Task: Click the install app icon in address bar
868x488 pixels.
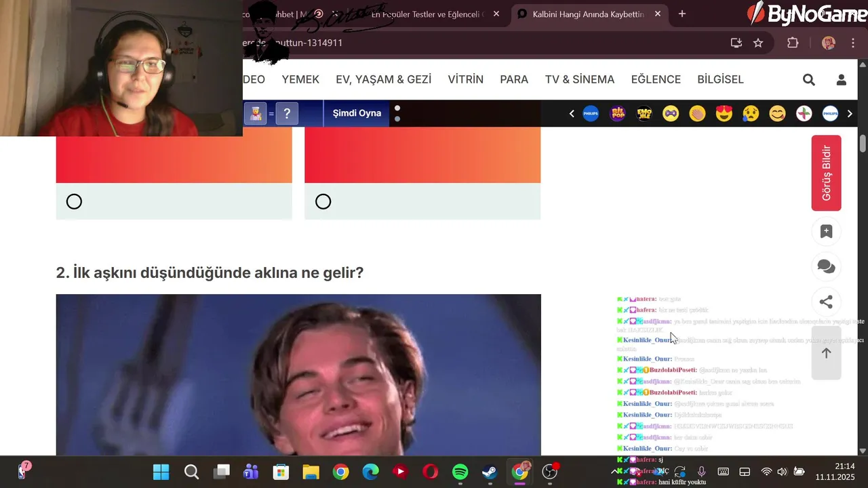Action: tap(736, 43)
